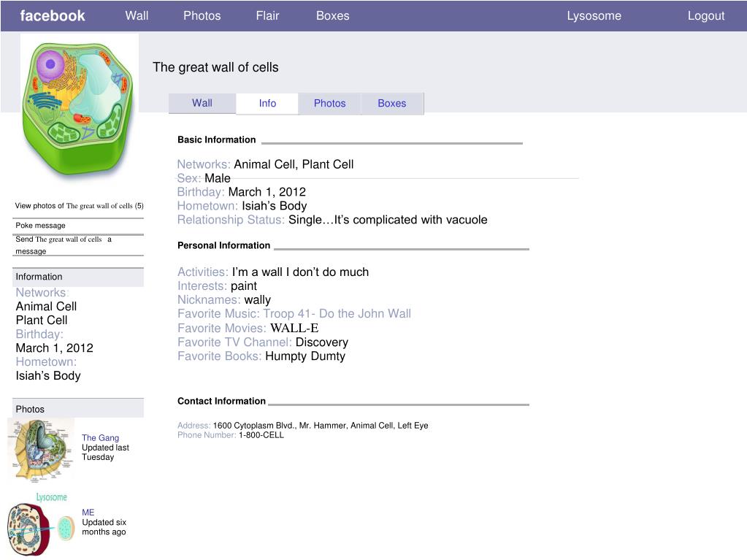Click Personal Information section heading
747x560 pixels.
[x=223, y=245]
